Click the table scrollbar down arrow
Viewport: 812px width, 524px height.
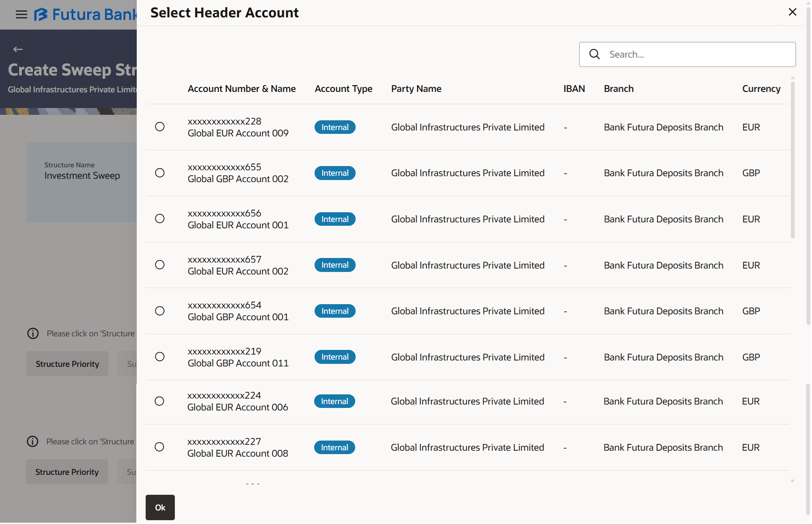(792, 481)
